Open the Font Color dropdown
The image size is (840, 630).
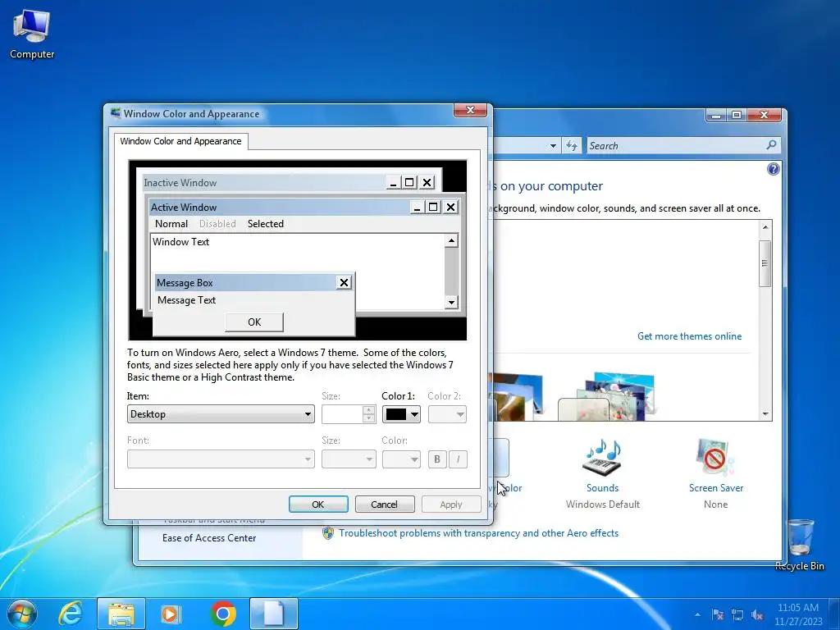(x=401, y=459)
